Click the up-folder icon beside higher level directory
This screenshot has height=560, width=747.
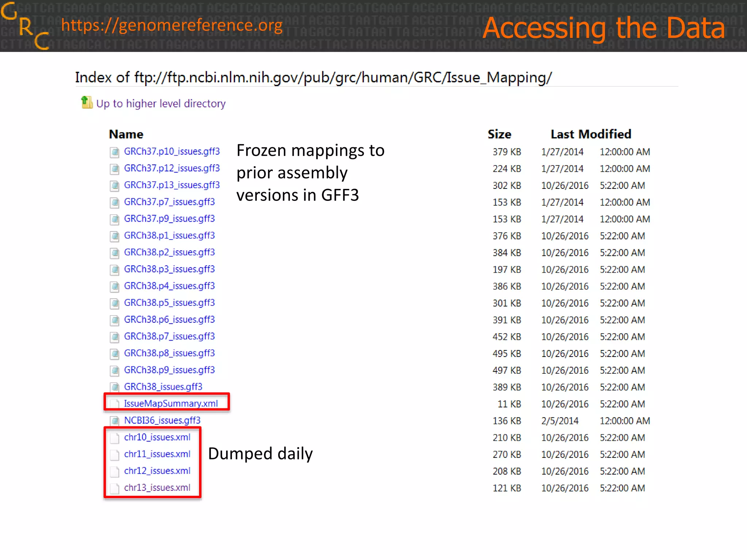[x=86, y=102]
